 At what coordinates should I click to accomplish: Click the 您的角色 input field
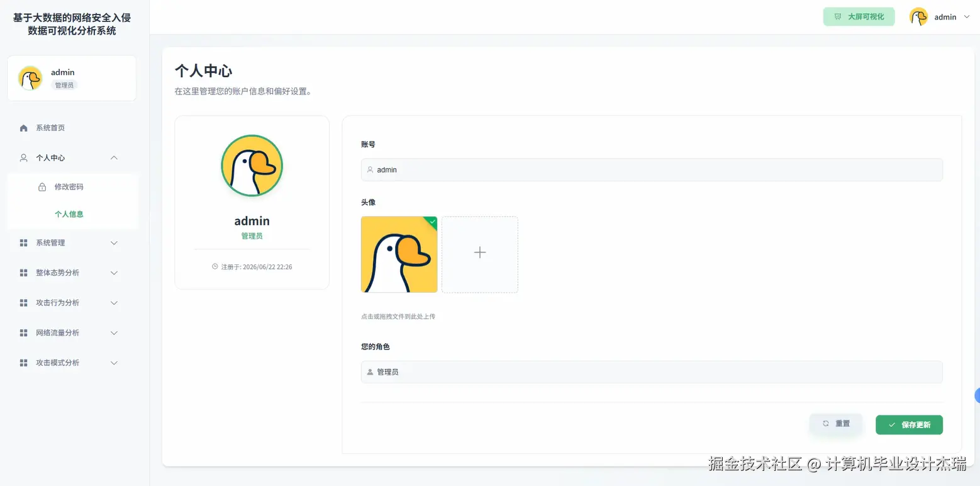tap(652, 372)
